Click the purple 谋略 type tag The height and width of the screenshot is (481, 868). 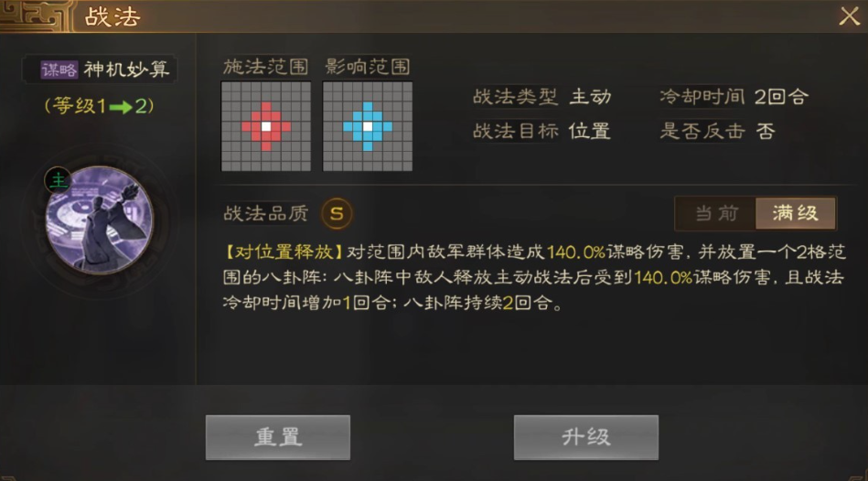[x=59, y=69]
